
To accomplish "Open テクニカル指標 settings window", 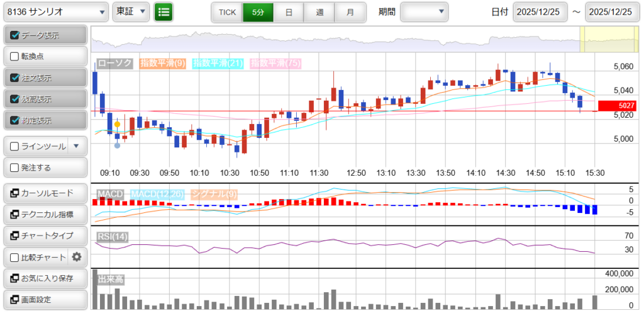I will click(44, 215).
